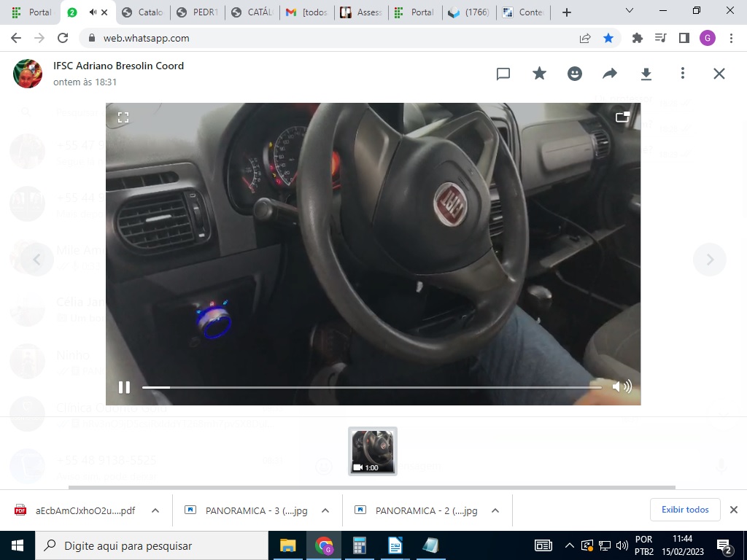Open Chrome tab search dropdown
The height and width of the screenshot is (560, 747).
coord(630,10)
